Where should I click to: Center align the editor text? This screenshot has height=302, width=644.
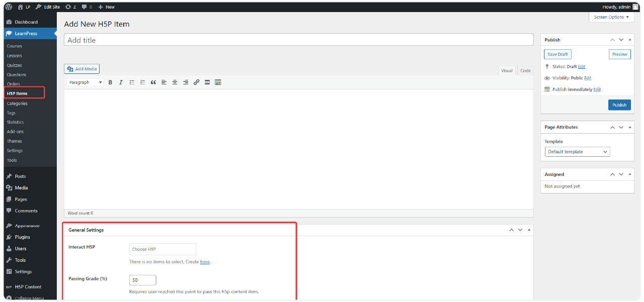pos(175,82)
